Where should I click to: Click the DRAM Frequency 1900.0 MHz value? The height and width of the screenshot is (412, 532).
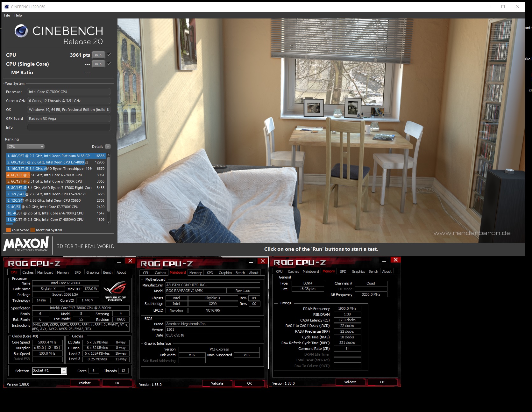click(x=347, y=308)
